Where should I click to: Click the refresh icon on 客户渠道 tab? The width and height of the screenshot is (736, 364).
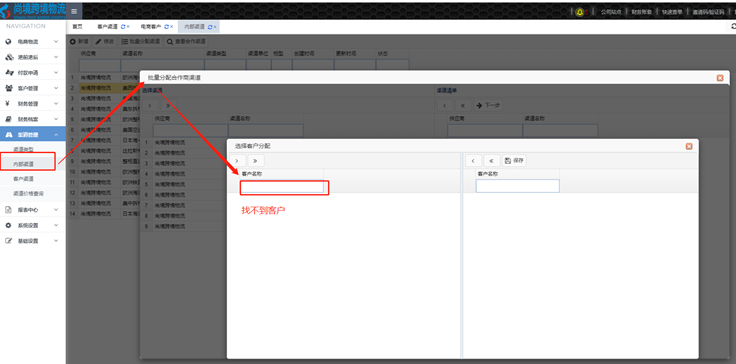click(123, 27)
